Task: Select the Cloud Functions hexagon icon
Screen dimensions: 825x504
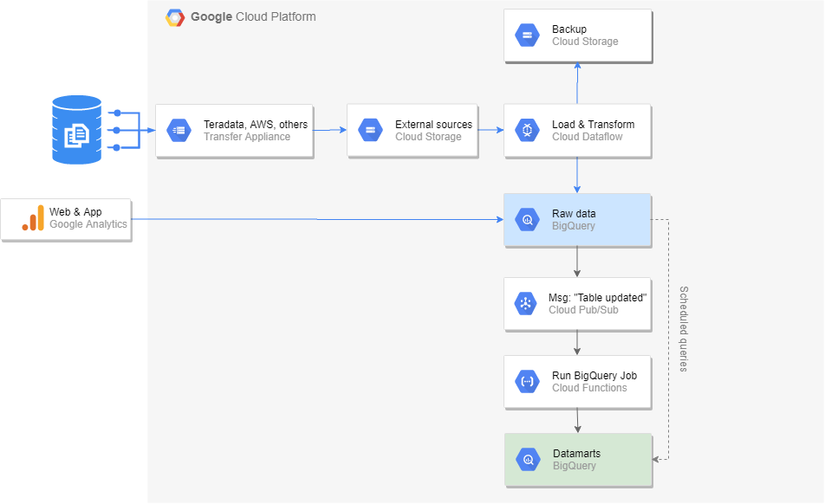Action: point(527,382)
